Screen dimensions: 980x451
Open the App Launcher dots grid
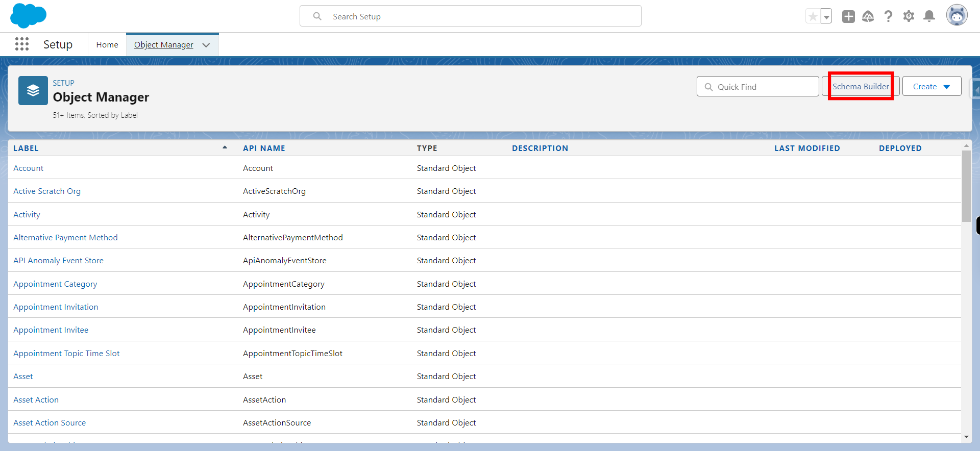[x=22, y=44]
